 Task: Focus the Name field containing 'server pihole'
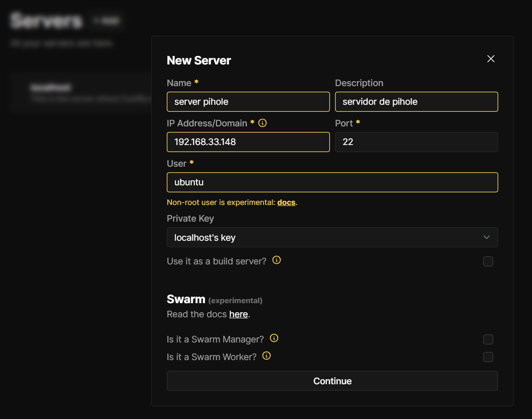[248, 102]
